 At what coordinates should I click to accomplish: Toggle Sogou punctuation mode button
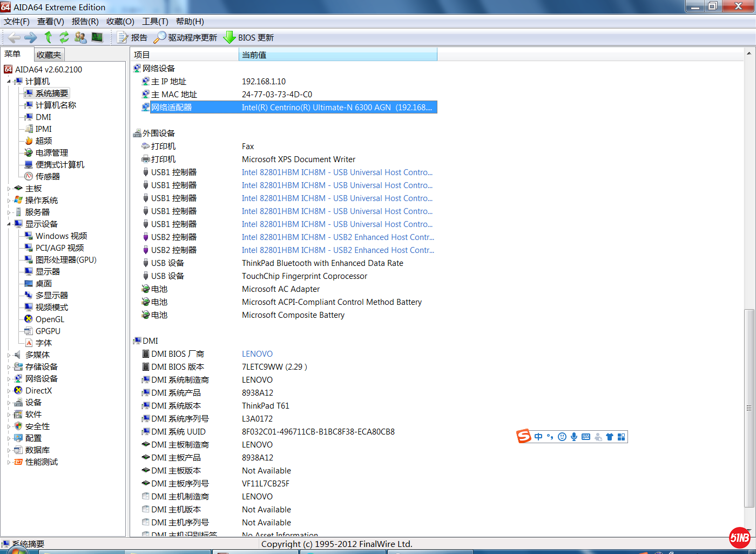pos(550,437)
